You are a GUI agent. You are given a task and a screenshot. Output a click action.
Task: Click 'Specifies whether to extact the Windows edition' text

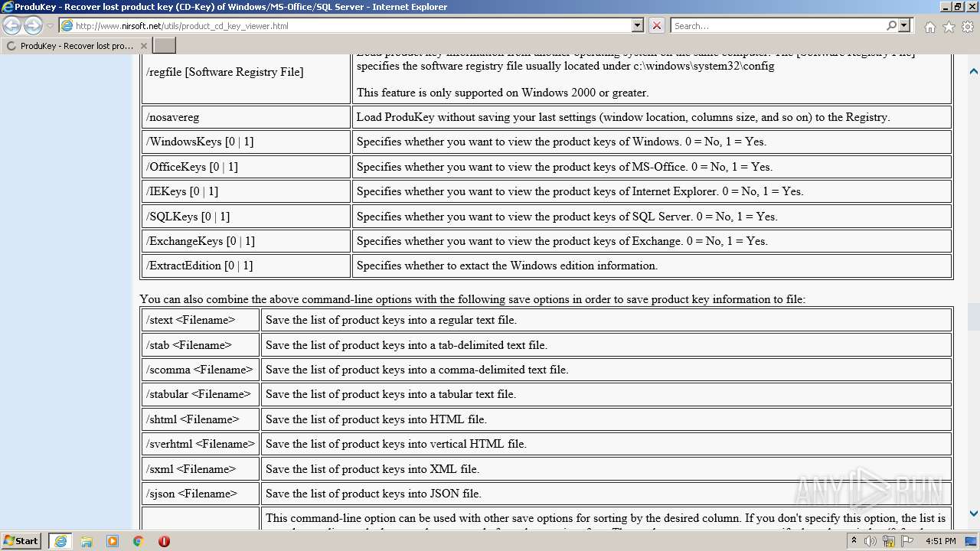coord(507,266)
